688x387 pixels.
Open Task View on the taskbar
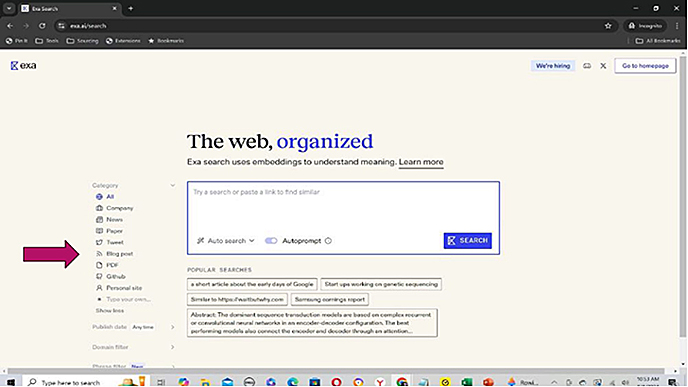click(161, 382)
